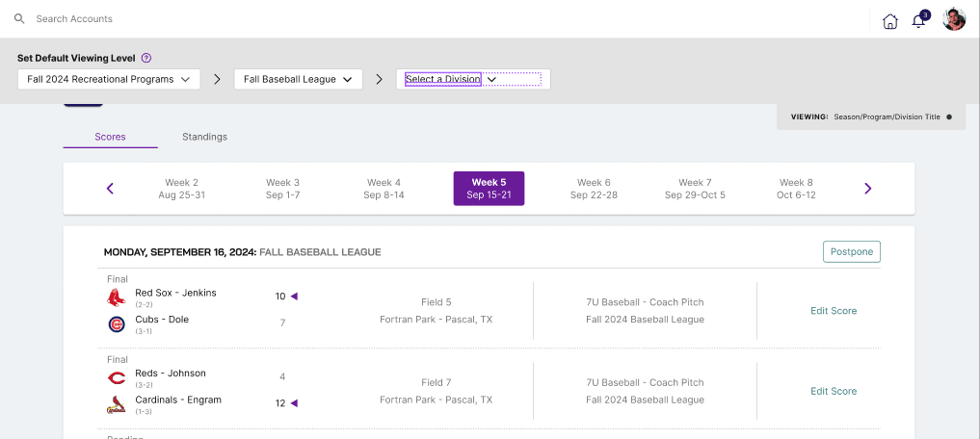This screenshot has width=980, height=439.
Task: Open the user profile avatar
Action: pos(954,19)
